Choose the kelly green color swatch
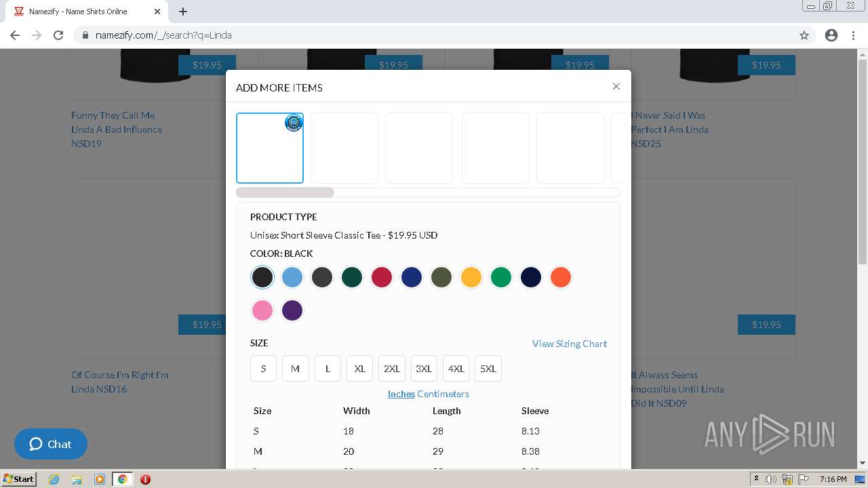This screenshot has width=868, height=488. 501,277
